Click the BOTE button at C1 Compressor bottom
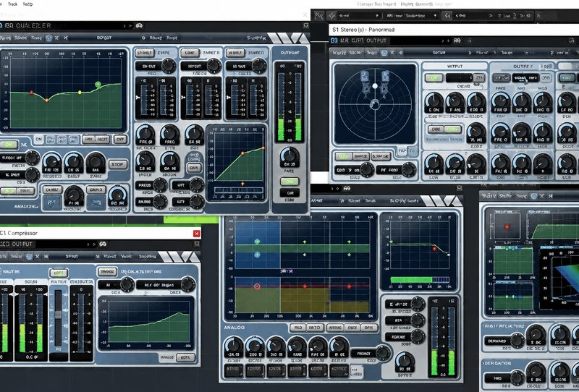Viewport: 579px width, 392px height. click(185, 357)
